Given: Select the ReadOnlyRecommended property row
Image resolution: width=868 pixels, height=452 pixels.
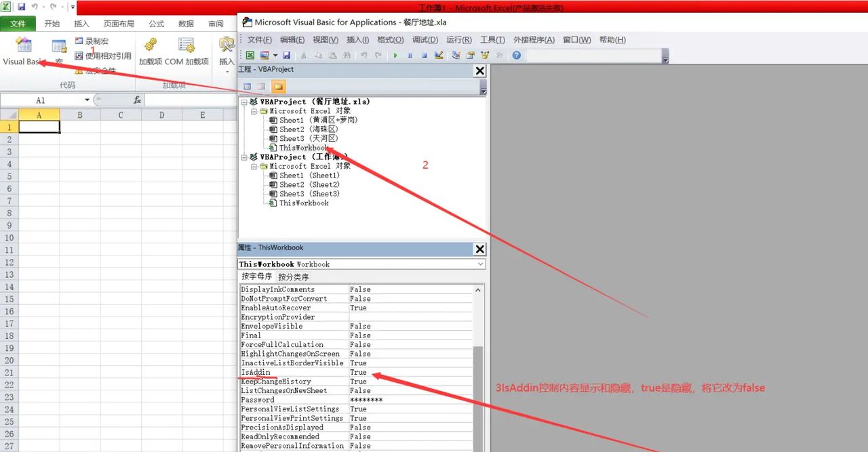Looking at the screenshot, I should pos(356,436).
